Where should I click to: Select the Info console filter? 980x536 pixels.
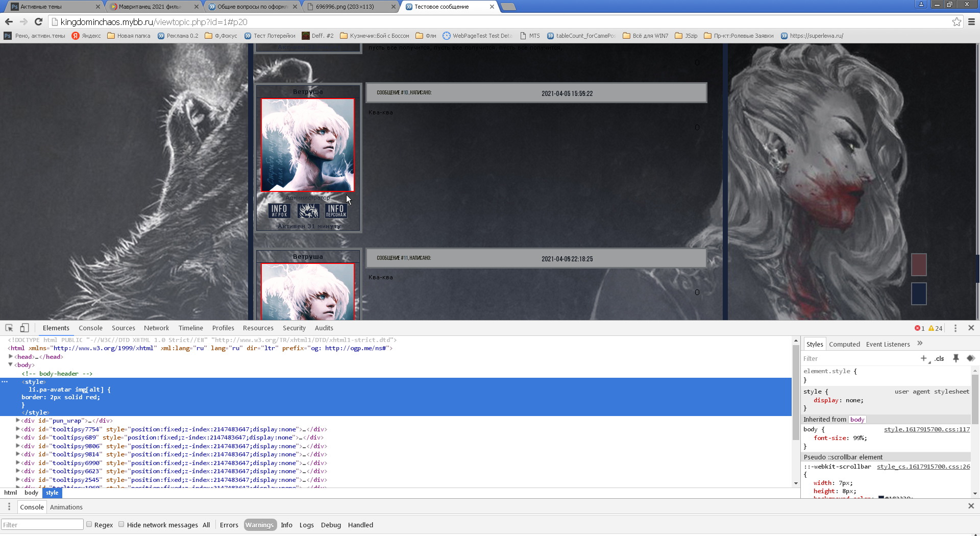click(x=286, y=525)
